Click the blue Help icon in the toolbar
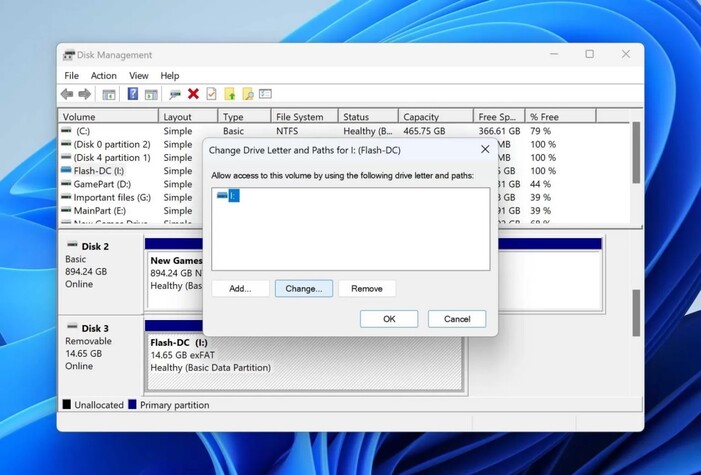Viewport: 701px width, 475px height. pyautogui.click(x=133, y=94)
